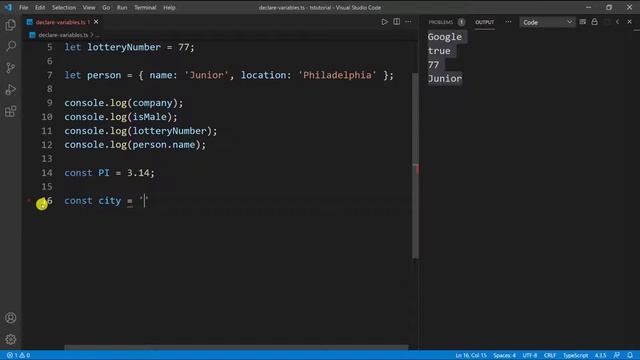Select the Code output channel dropdown

[x=547, y=22]
